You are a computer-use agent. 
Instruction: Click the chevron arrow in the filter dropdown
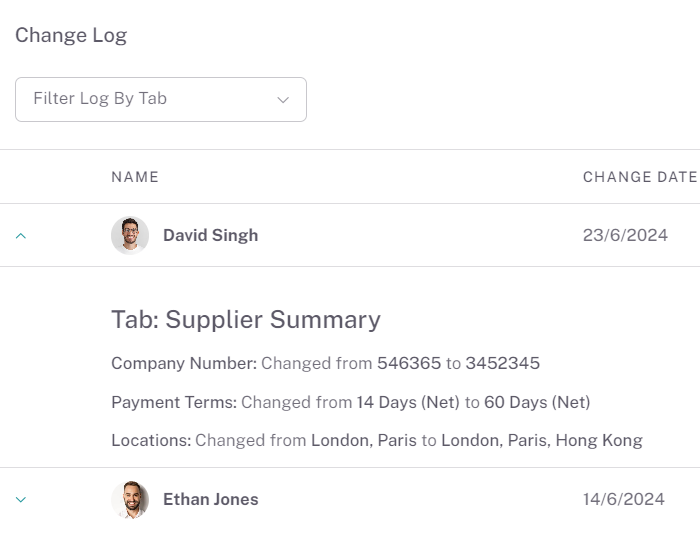tap(283, 100)
